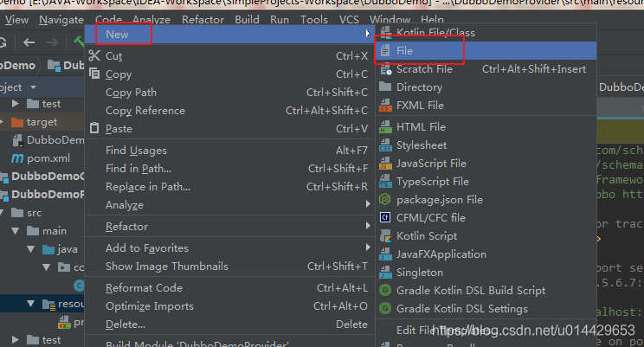This screenshot has width=644, height=347.
Task: Click the Stylesheet CSS icon
Action: pos(385,145)
